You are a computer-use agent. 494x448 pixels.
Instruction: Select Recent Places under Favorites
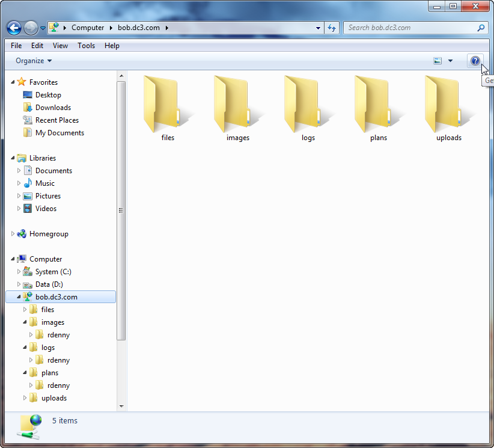point(57,120)
